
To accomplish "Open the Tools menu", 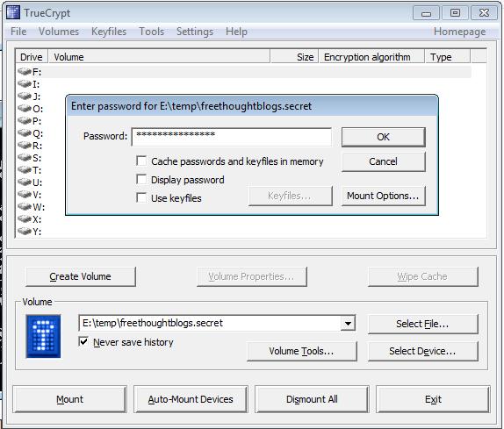I will 151,32.
